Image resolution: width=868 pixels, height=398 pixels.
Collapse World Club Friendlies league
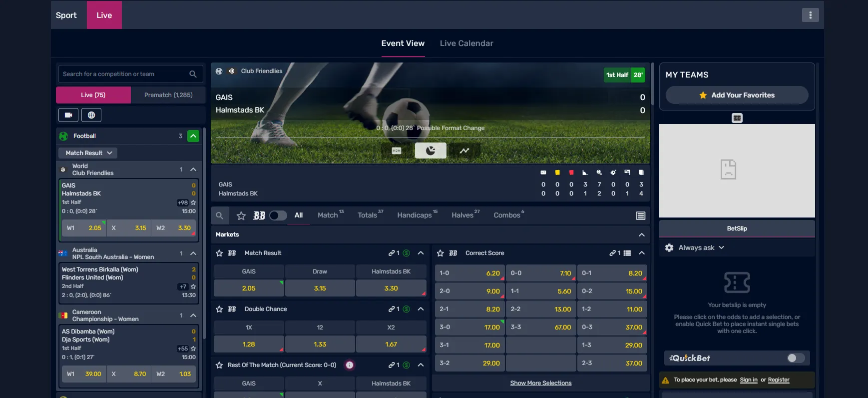[x=193, y=169]
